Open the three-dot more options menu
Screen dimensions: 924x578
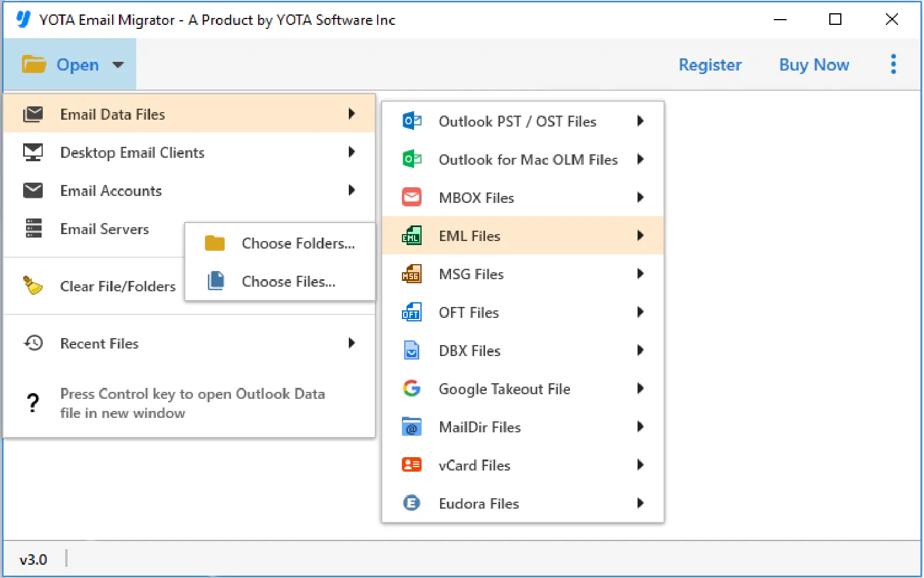click(893, 64)
